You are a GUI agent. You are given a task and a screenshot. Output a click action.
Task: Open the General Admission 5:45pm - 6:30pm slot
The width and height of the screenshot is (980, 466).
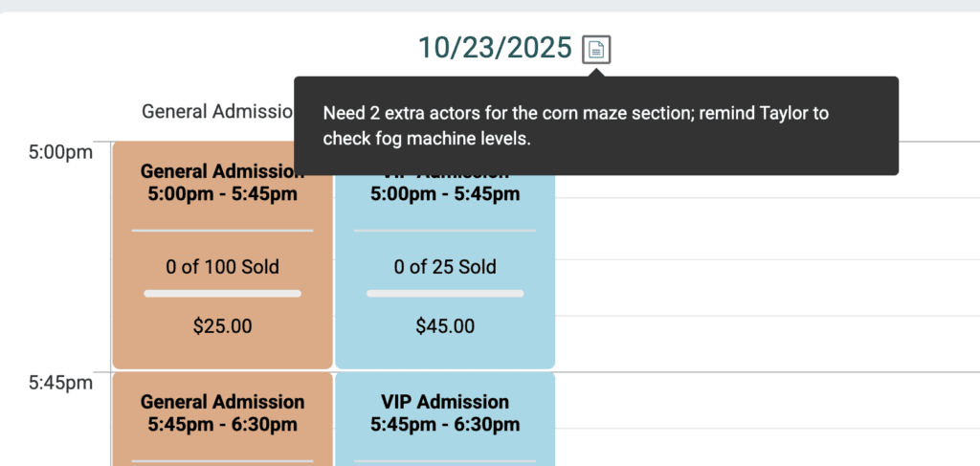[x=222, y=412]
